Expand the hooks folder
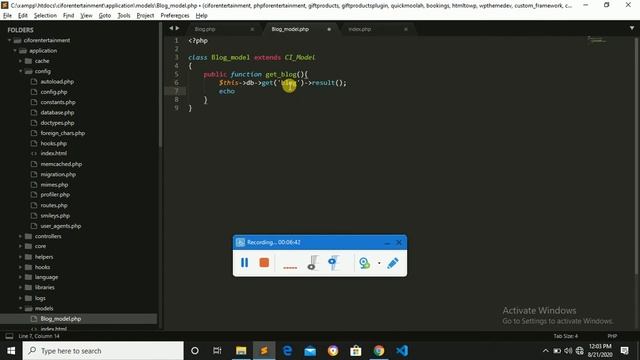 20,267
